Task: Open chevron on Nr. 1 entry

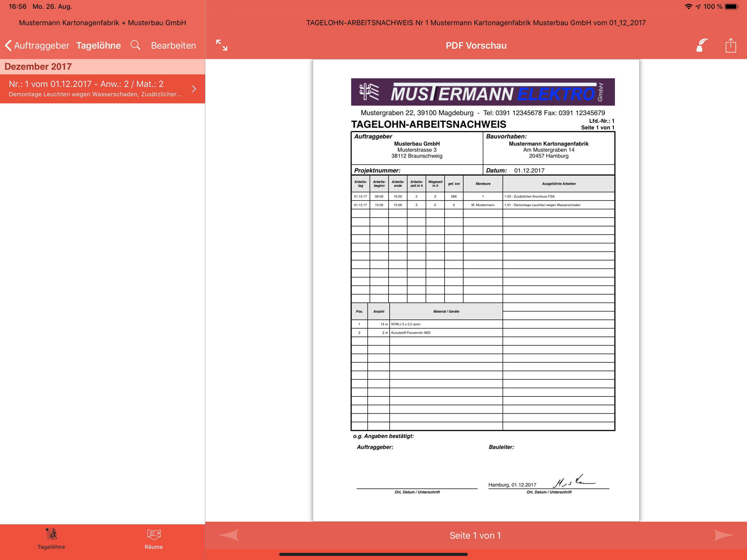Action: (x=194, y=89)
